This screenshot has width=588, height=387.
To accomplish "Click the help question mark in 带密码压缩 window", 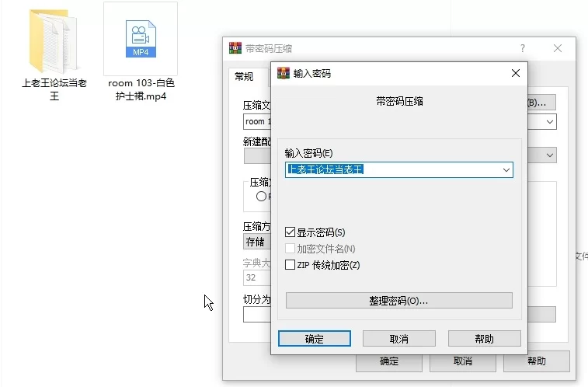I will point(523,48).
